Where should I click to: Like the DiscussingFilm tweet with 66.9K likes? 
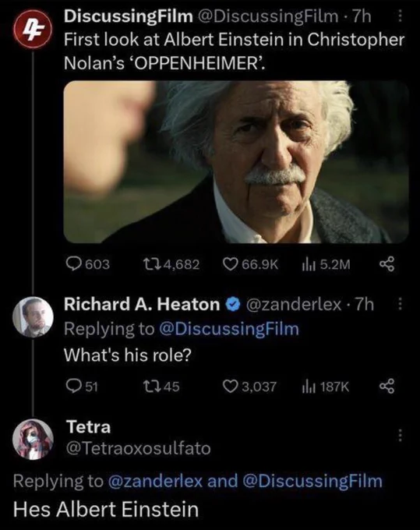[x=231, y=264]
